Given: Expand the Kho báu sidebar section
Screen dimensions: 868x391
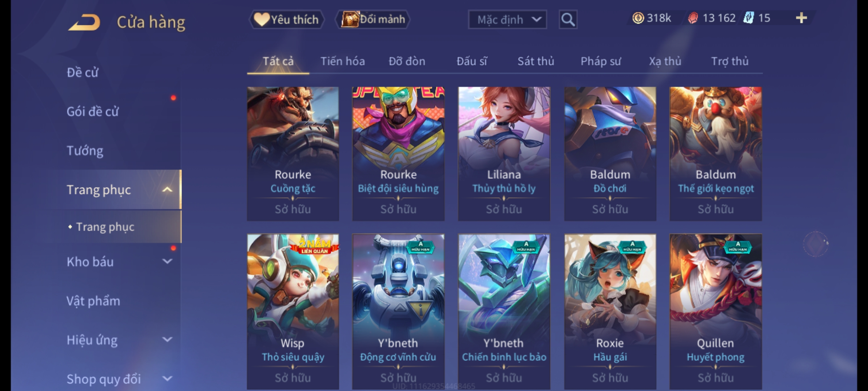Looking at the screenshot, I should click(167, 261).
